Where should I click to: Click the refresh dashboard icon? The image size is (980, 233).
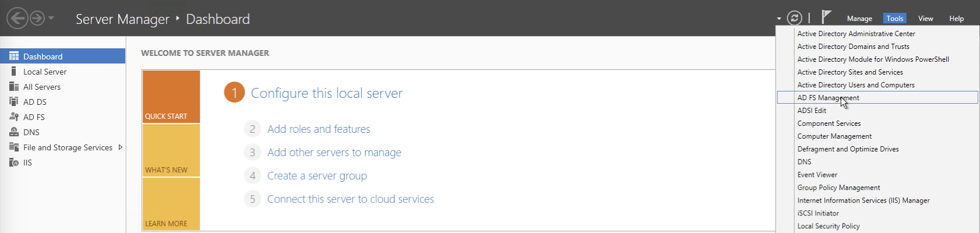(794, 19)
